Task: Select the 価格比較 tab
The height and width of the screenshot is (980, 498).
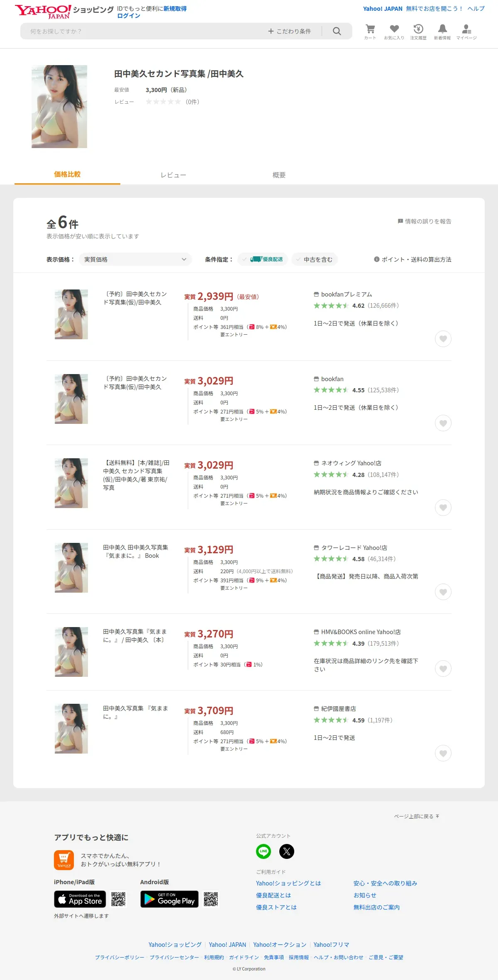Action: pos(67,174)
